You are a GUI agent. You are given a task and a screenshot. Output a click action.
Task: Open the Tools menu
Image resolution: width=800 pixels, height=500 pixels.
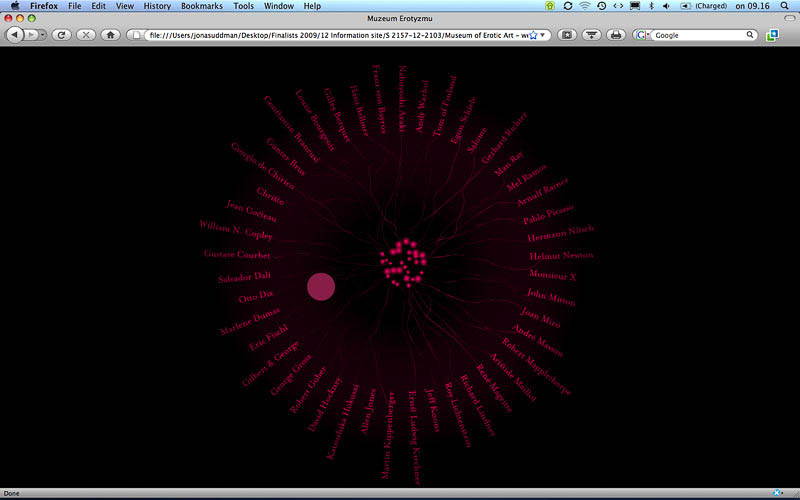point(243,6)
